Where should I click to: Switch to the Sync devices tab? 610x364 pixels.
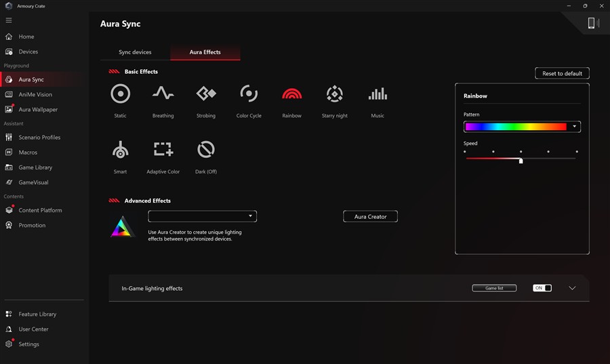[x=135, y=52]
